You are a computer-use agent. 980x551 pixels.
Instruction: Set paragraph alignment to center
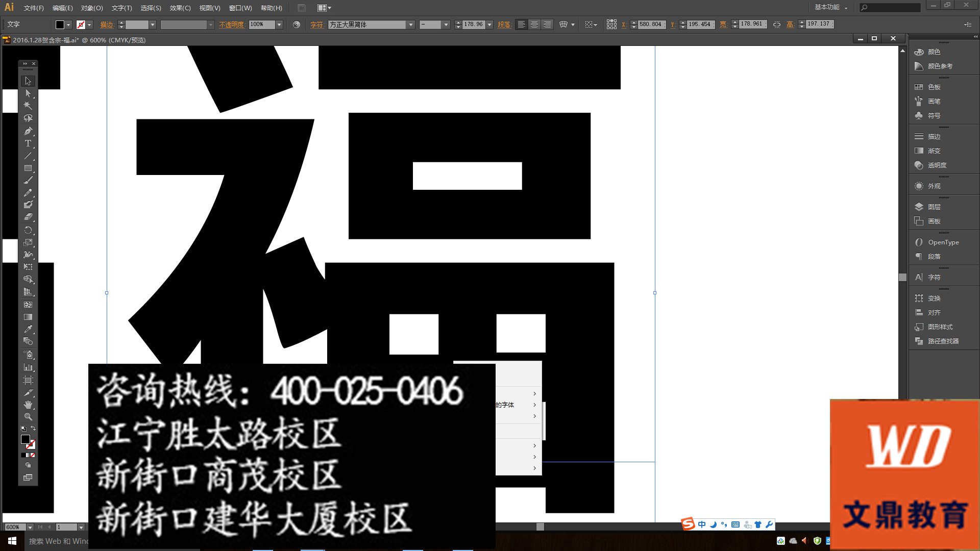tap(534, 24)
